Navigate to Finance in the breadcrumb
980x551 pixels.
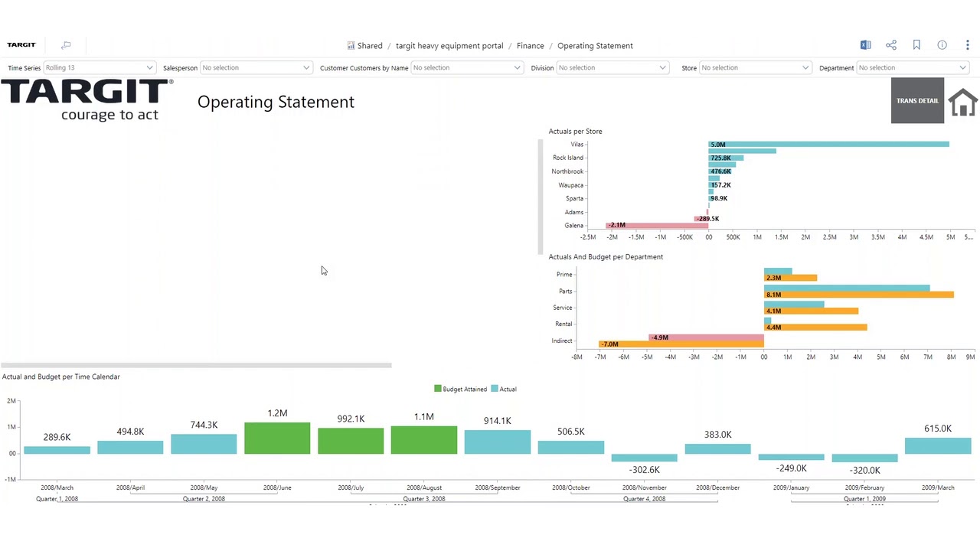click(530, 46)
